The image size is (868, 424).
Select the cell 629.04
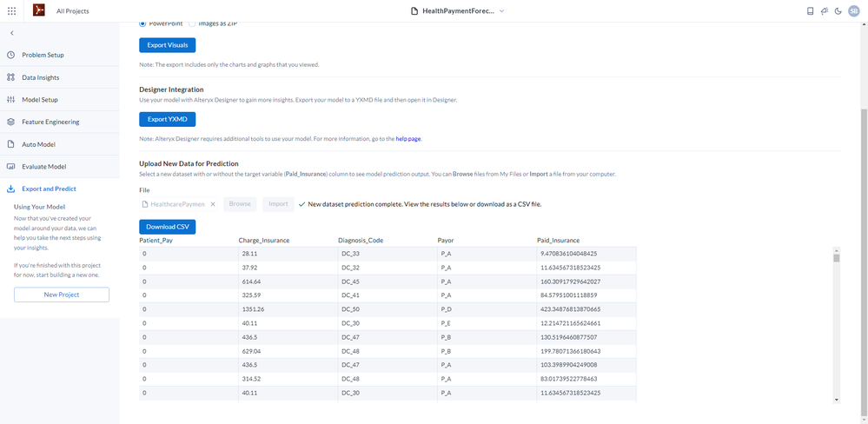pos(288,351)
